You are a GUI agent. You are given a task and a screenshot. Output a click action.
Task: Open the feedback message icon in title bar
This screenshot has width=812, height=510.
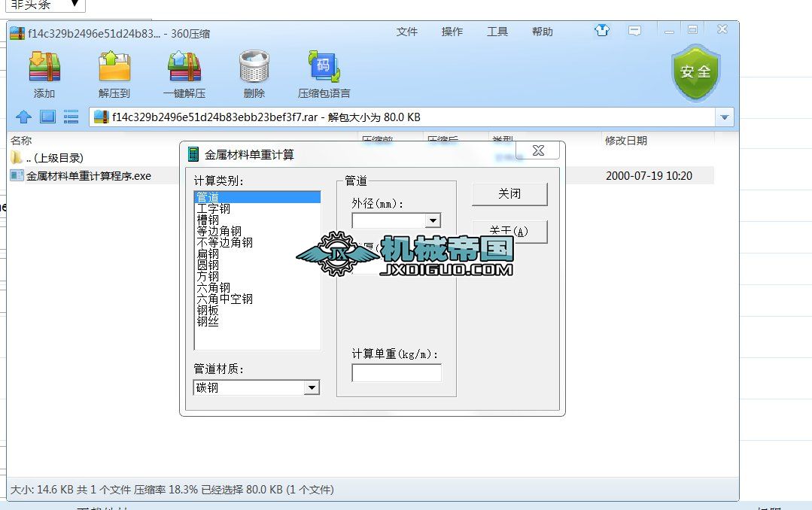pyautogui.click(x=634, y=31)
